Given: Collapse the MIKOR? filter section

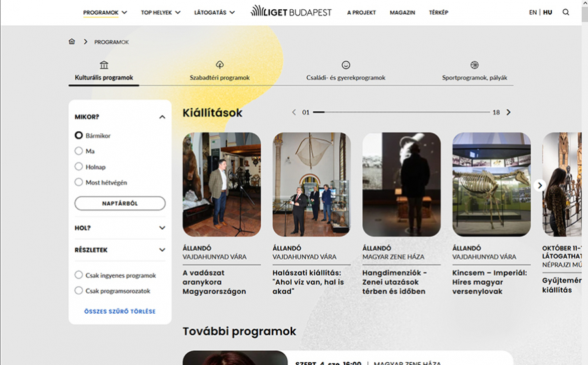Looking at the screenshot, I should coord(162,117).
